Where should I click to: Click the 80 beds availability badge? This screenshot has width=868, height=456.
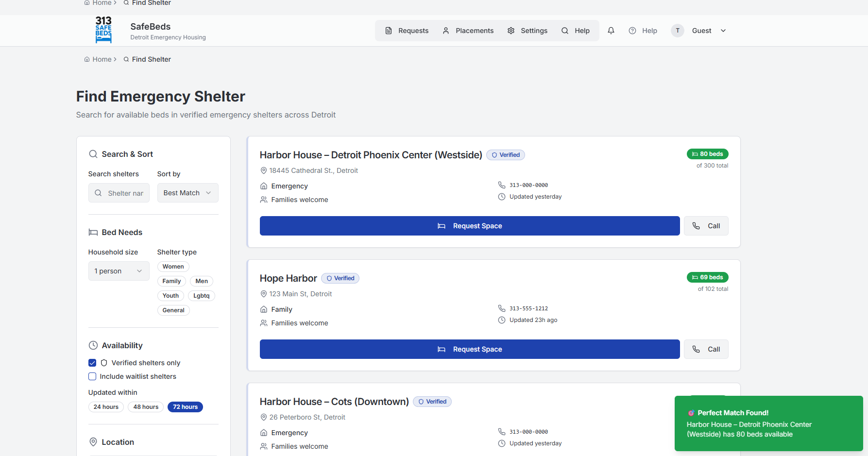coord(708,154)
